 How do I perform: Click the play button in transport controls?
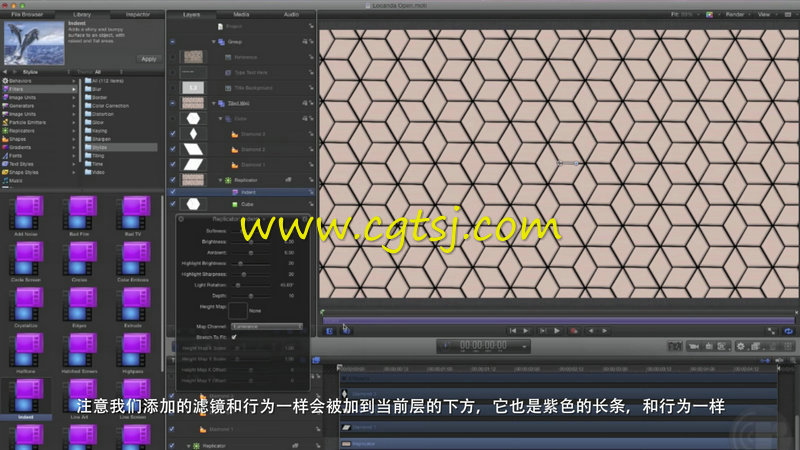(x=557, y=331)
